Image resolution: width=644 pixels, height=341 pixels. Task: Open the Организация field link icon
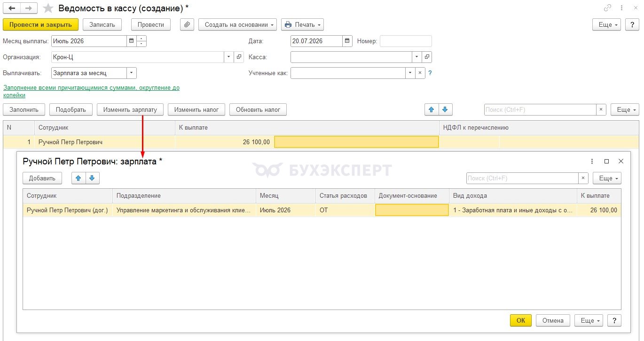tap(239, 57)
